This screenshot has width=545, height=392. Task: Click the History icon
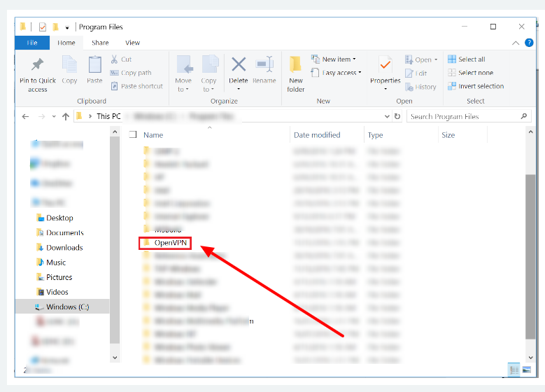coord(409,87)
